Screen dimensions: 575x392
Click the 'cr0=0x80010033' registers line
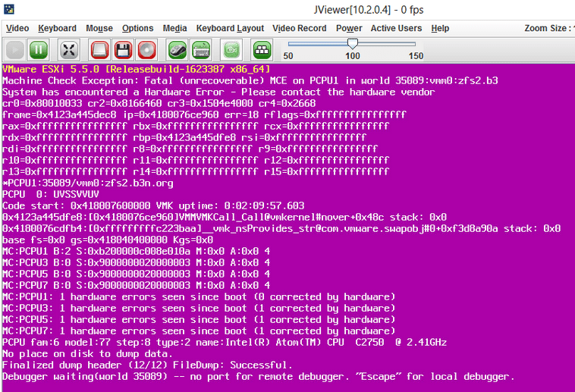159,103
